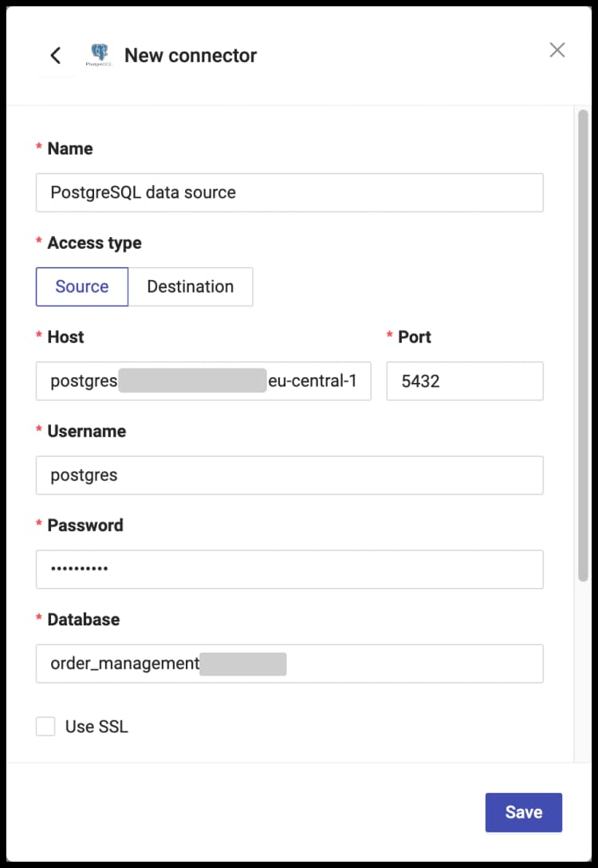
Task: Click the New connector title text
Action: point(191,55)
